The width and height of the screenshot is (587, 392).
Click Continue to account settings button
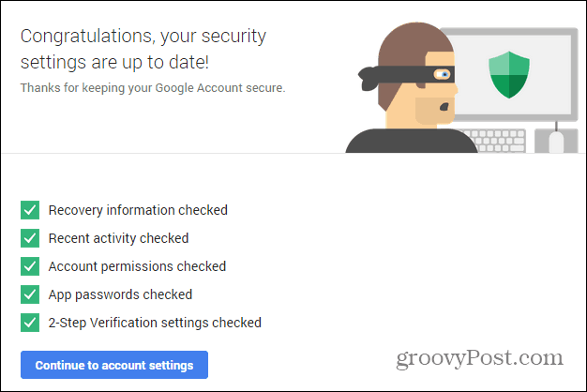pos(114,365)
